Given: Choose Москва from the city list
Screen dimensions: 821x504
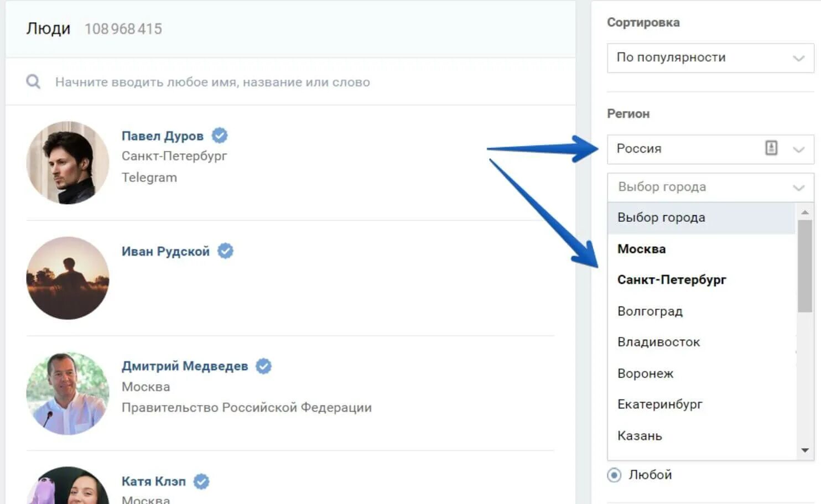Looking at the screenshot, I should 642,249.
